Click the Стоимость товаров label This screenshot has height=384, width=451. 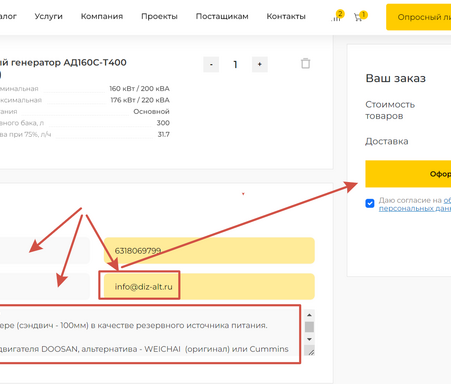coord(390,110)
